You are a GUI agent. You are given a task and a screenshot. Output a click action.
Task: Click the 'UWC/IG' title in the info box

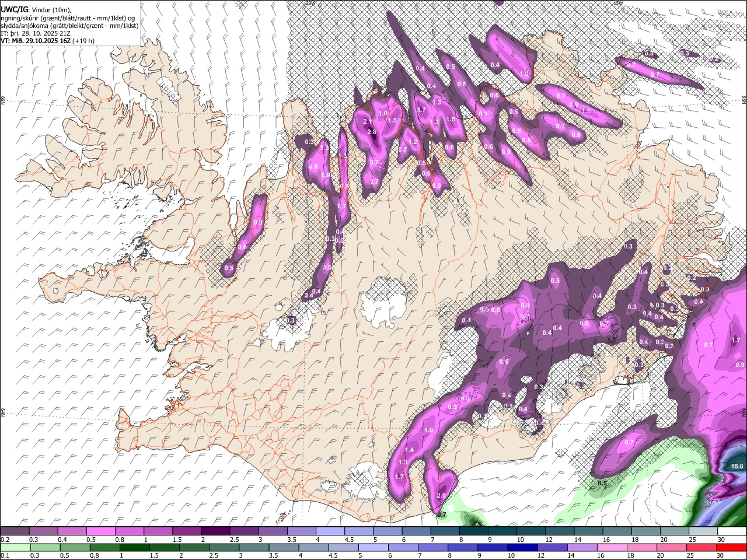[14, 10]
